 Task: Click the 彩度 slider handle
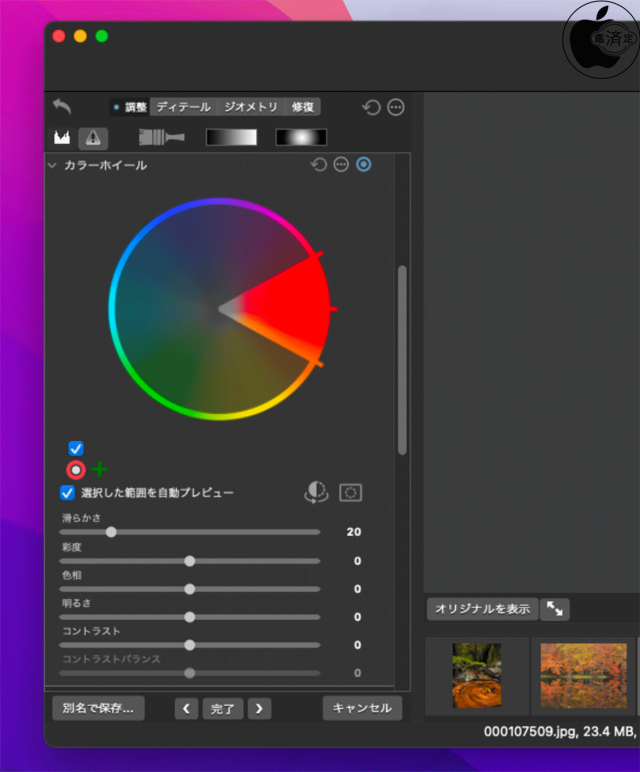point(190,561)
